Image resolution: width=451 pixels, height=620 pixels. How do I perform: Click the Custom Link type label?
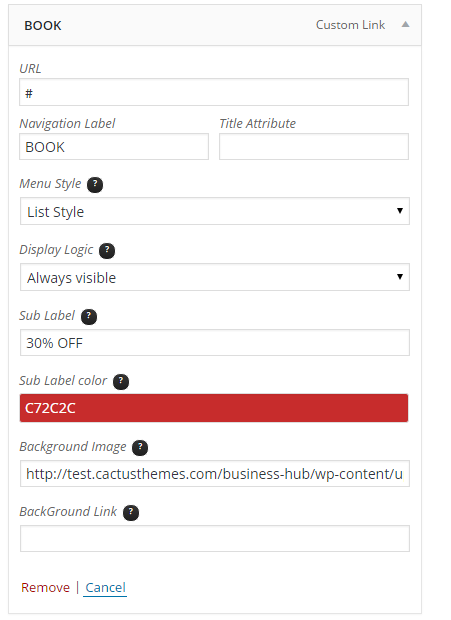(350, 25)
